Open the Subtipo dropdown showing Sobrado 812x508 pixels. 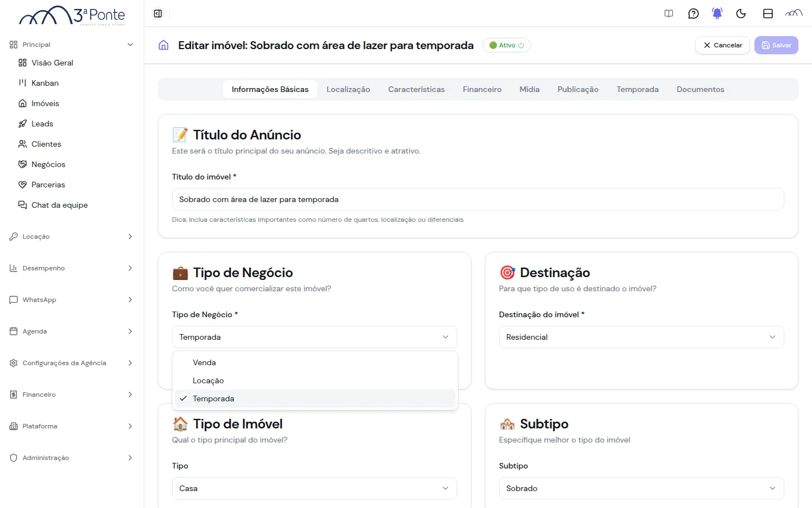pos(642,488)
